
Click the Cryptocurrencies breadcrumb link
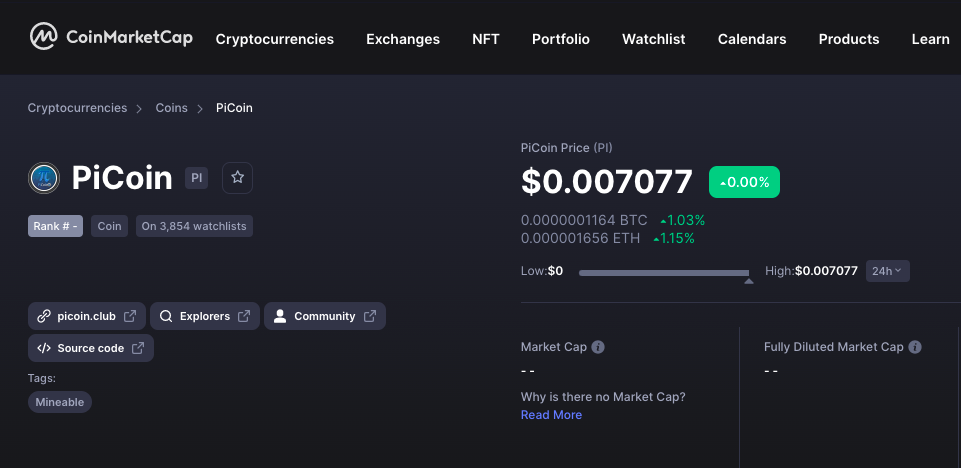[x=77, y=108]
